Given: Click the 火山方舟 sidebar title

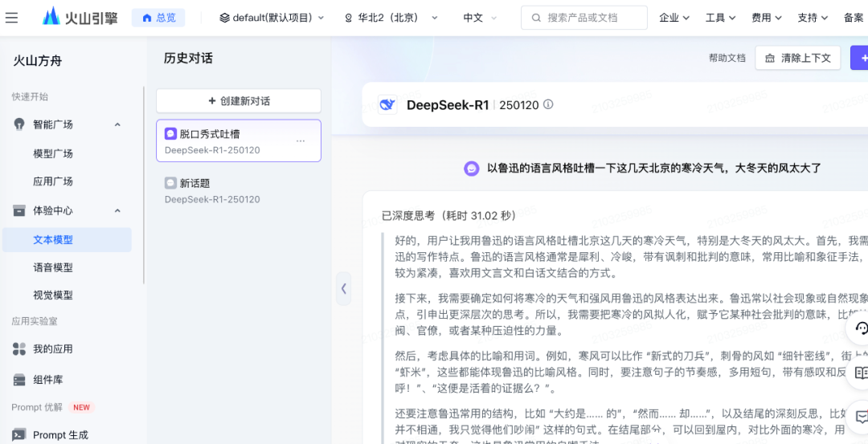Looking at the screenshot, I should [38, 61].
